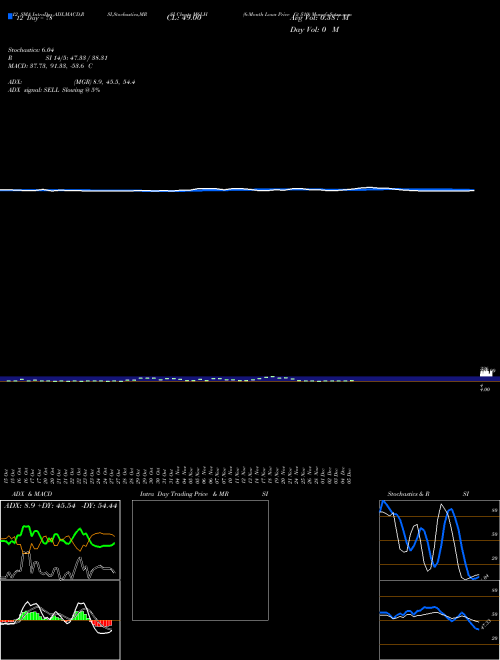Click the '4.00' price axis label

click(x=485, y=390)
